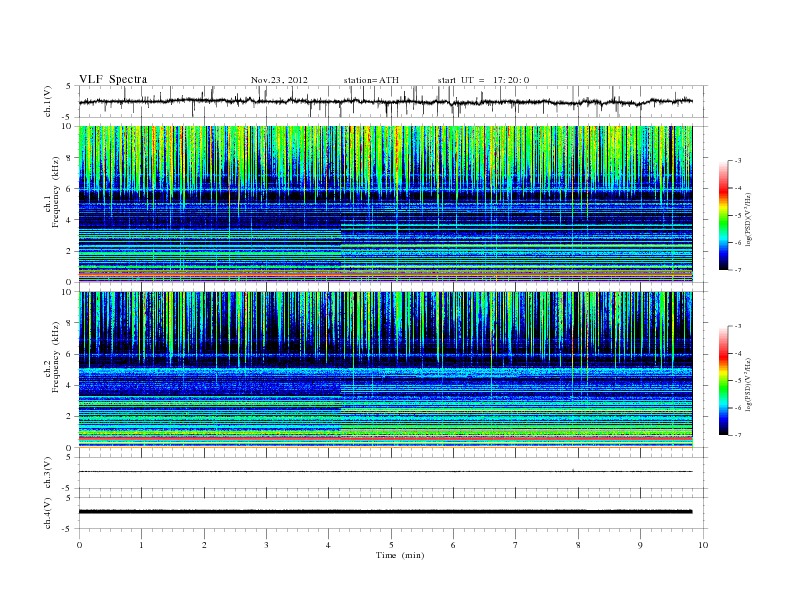
Task: Click the time axis tick label "2"
Action: (204, 545)
